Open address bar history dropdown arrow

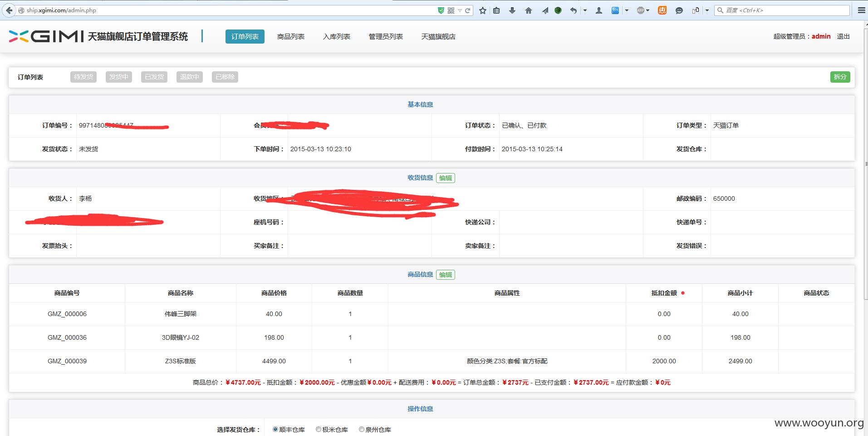pyautogui.click(x=460, y=10)
